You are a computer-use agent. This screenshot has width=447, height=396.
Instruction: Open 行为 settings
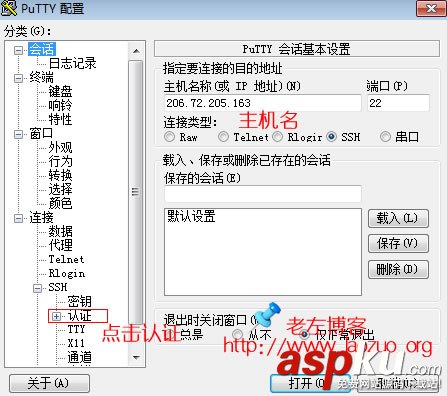[60, 161]
